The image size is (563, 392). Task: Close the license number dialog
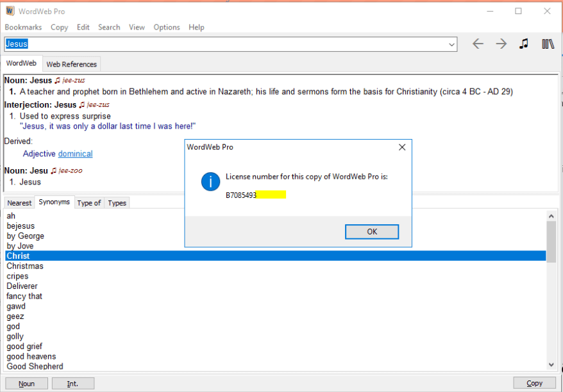pyautogui.click(x=402, y=147)
